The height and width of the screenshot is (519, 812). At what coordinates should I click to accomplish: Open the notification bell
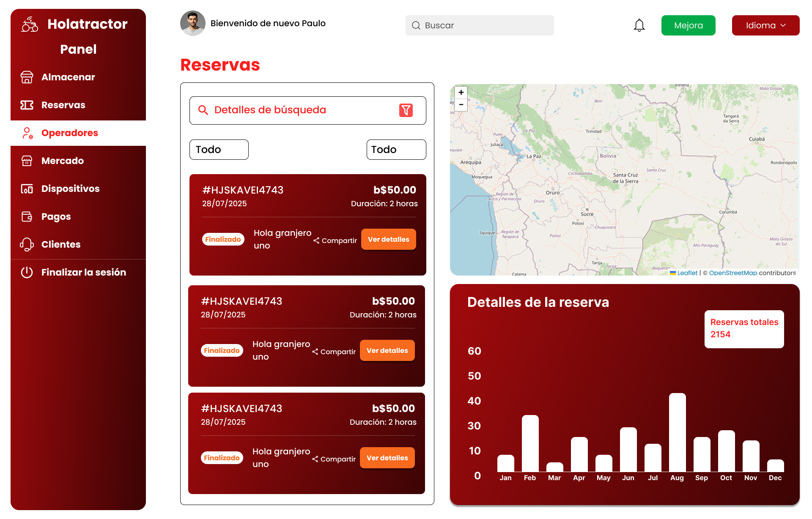coord(639,25)
